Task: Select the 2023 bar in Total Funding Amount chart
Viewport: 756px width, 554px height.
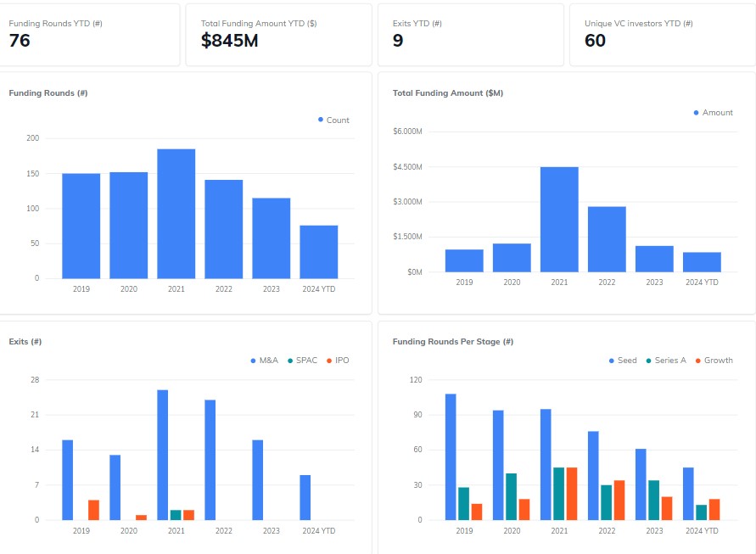Action: 654,260
